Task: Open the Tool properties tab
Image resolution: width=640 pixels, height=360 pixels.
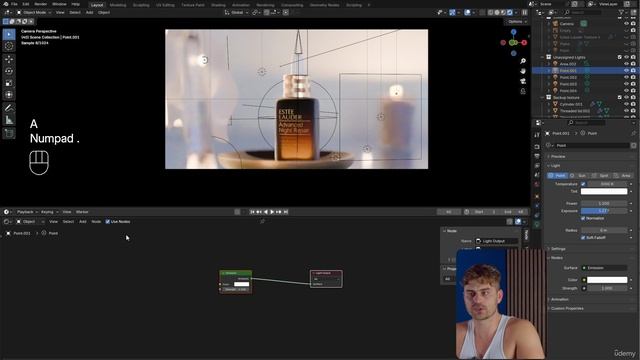Action: (x=537, y=135)
